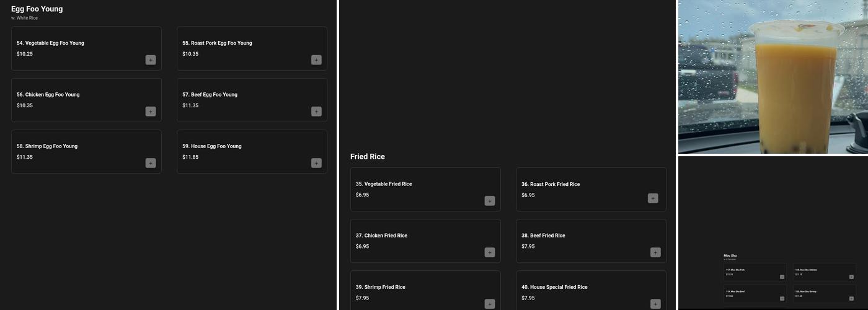Image resolution: width=868 pixels, height=310 pixels.
Task: Add Vegetable Fried Rice to order
Action: (490, 201)
